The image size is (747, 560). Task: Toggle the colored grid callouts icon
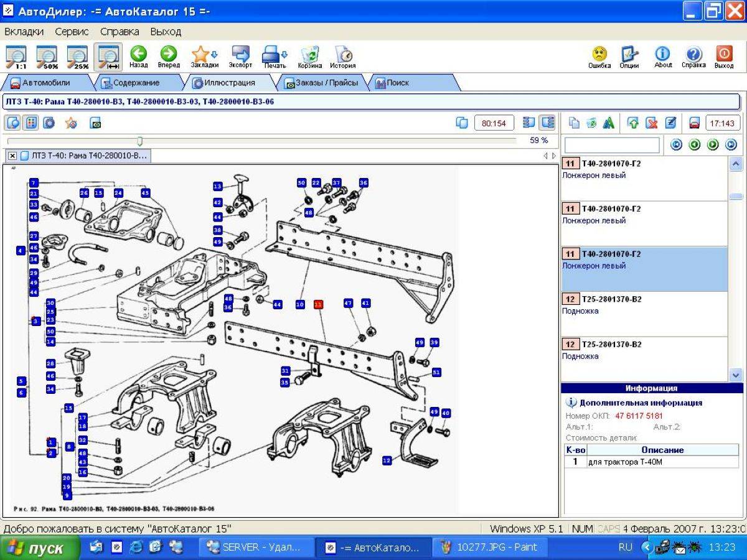pos(31,123)
